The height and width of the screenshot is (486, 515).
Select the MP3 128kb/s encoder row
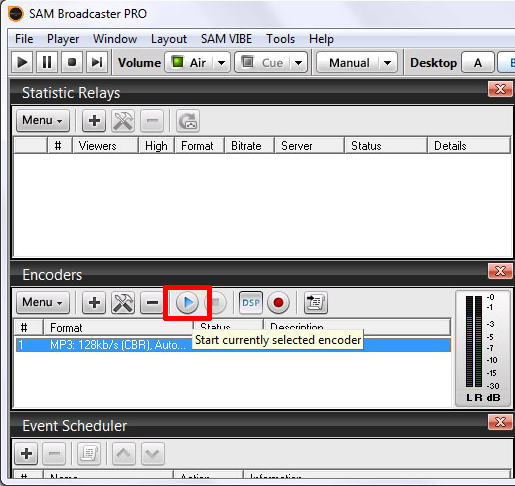tap(233, 344)
